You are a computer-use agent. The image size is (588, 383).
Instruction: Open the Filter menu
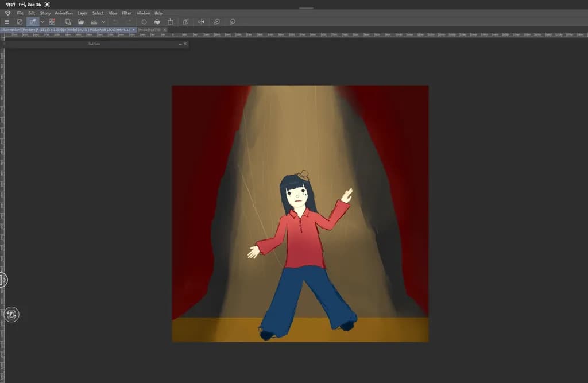point(127,13)
